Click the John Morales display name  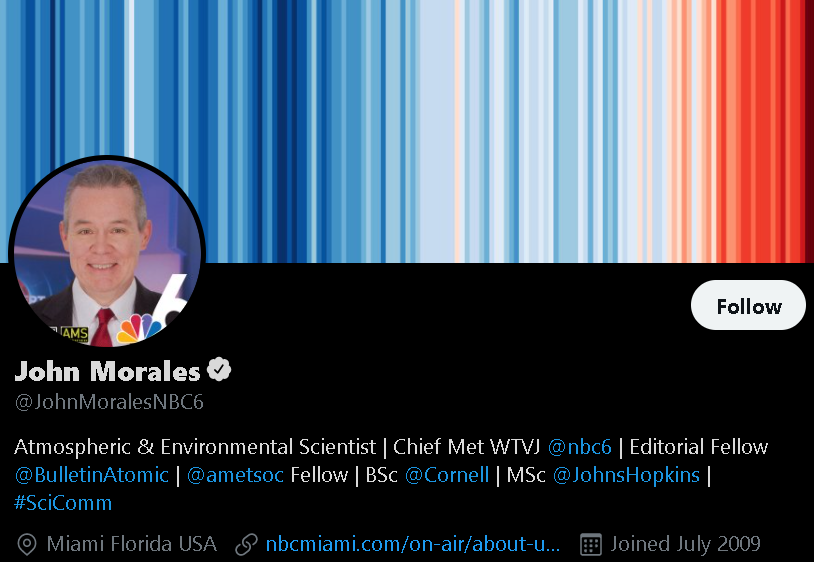(x=107, y=371)
